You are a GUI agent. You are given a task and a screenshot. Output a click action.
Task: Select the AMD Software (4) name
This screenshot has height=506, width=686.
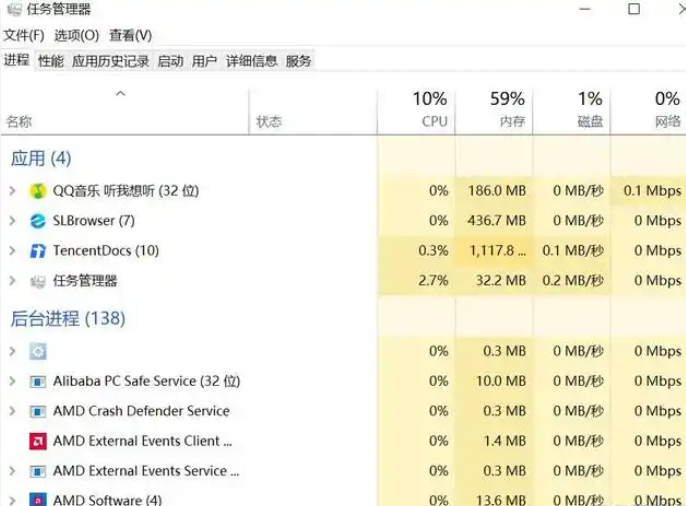coord(107,499)
